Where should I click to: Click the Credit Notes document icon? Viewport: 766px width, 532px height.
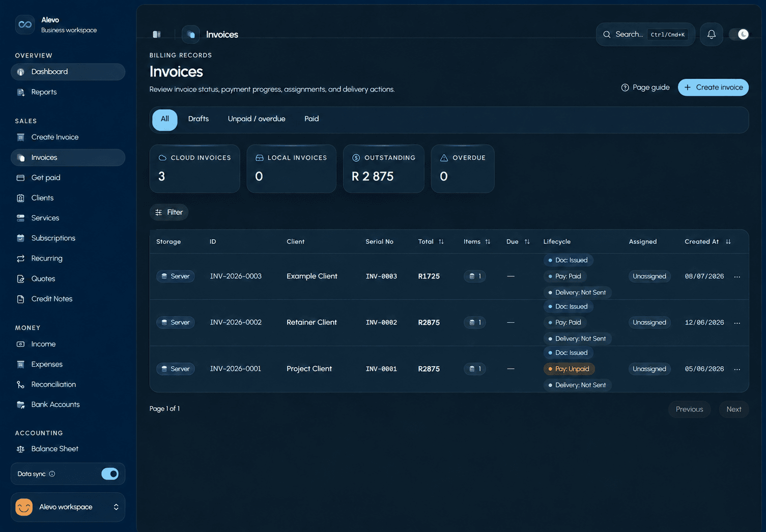21,299
